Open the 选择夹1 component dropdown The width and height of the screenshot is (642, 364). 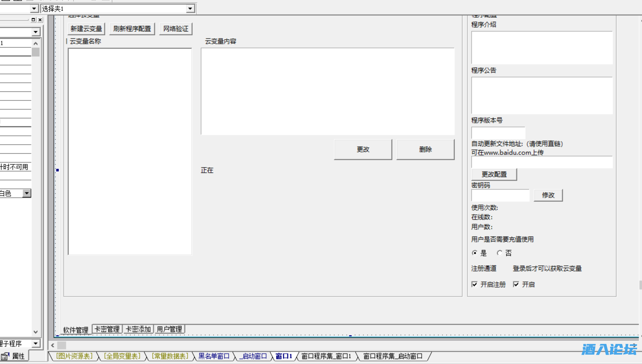[x=190, y=9]
